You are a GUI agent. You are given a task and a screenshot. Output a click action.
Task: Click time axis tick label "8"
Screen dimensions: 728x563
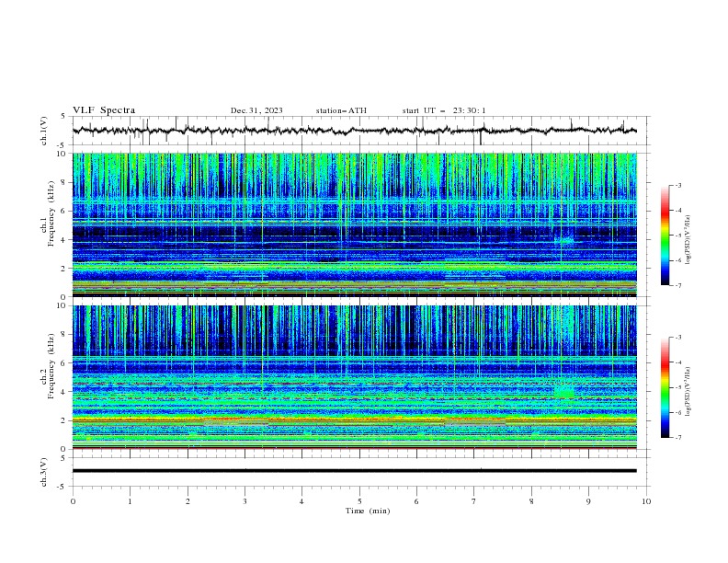531,501
